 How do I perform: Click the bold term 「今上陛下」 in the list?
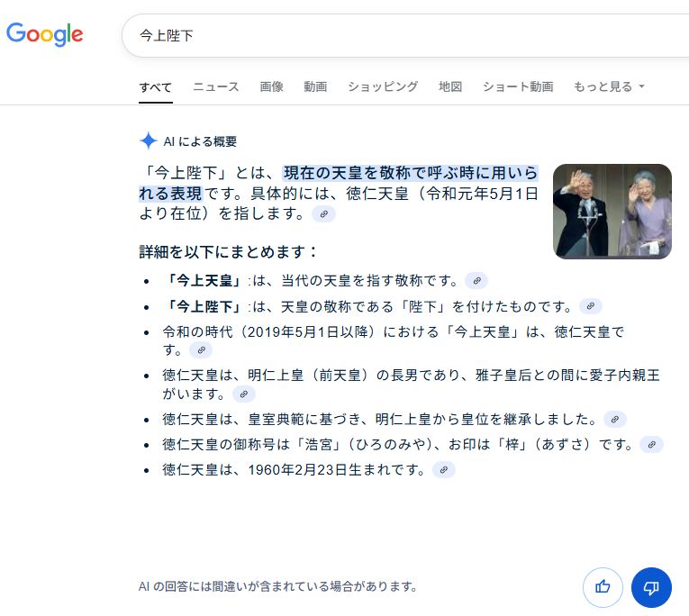point(204,306)
